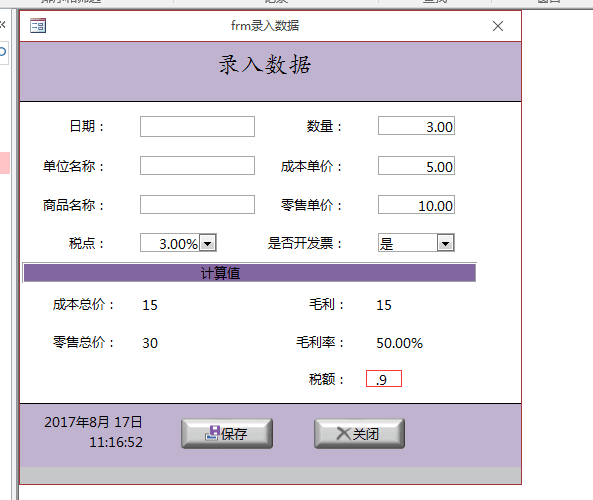
Task: Click the 计算值 purple section bar
Action: pos(250,273)
